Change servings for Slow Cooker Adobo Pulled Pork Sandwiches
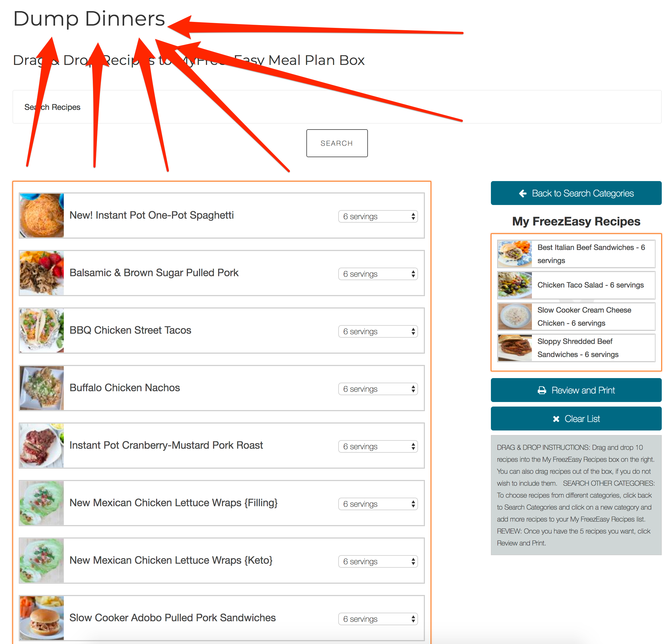This screenshot has width=672, height=644. pos(378,619)
